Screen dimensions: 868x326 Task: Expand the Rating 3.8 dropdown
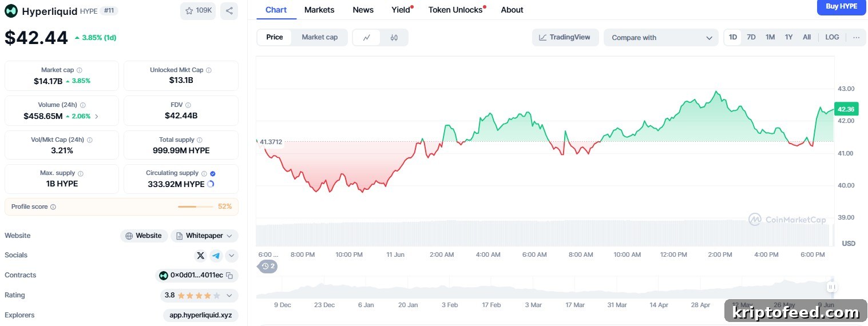pos(199,296)
